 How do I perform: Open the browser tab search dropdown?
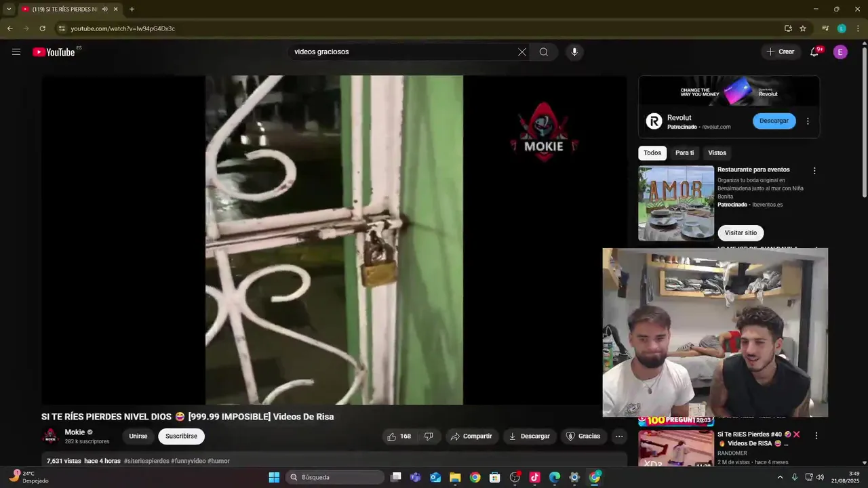(9, 9)
